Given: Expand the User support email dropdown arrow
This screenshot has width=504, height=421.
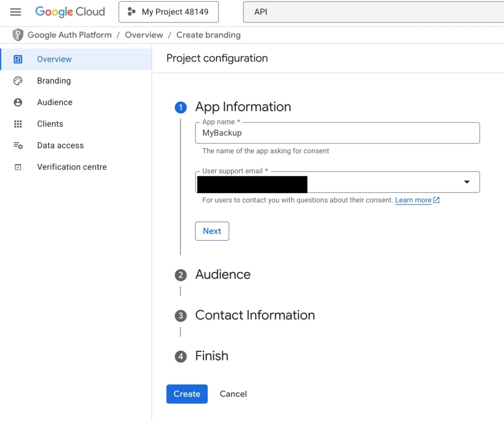Looking at the screenshot, I should coord(467,182).
